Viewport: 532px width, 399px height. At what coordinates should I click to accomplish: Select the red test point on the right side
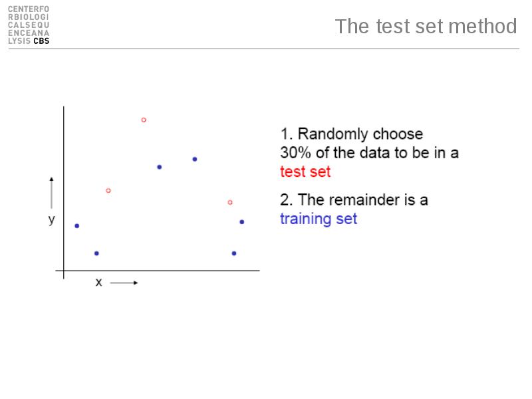(x=230, y=202)
